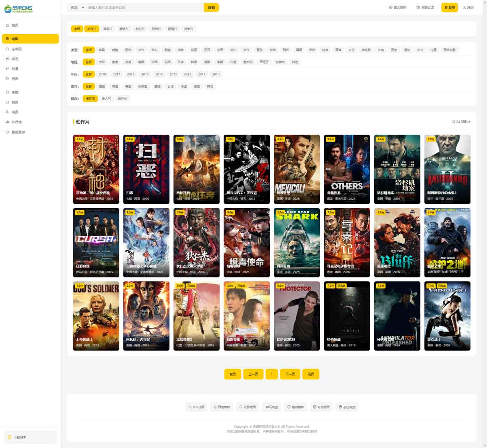This screenshot has width=487, height=448.
Task: Focus the movie name search input
Action: click(145, 7)
